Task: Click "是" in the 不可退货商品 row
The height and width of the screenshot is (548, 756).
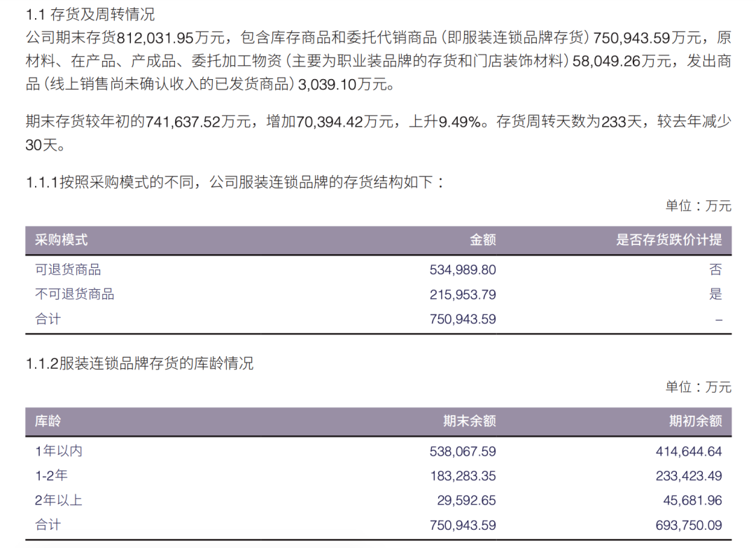Action: pyautogui.click(x=715, y=295)
